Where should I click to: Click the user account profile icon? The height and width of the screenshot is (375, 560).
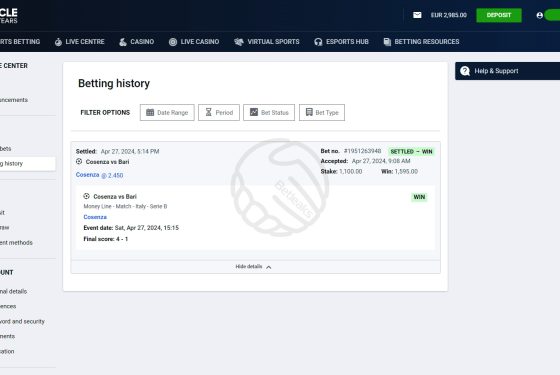[540, 15]
